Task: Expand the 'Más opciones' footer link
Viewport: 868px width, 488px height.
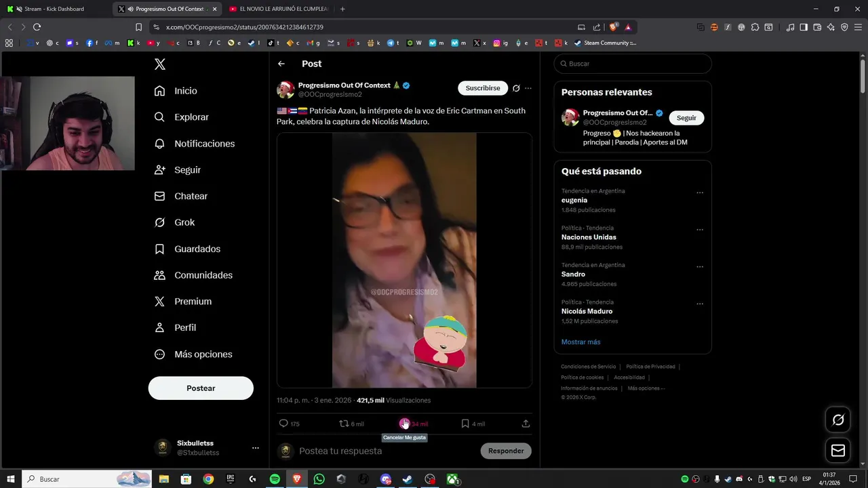Action: 646,388
